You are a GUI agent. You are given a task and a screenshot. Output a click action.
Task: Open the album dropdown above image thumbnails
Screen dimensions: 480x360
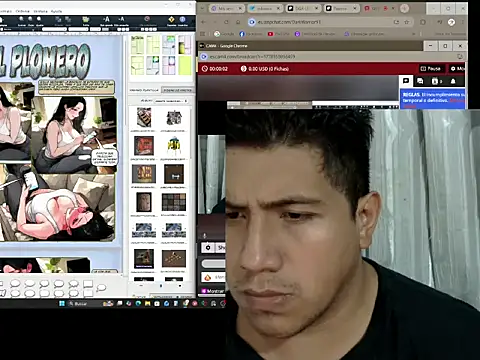click(x=171, y=101)
